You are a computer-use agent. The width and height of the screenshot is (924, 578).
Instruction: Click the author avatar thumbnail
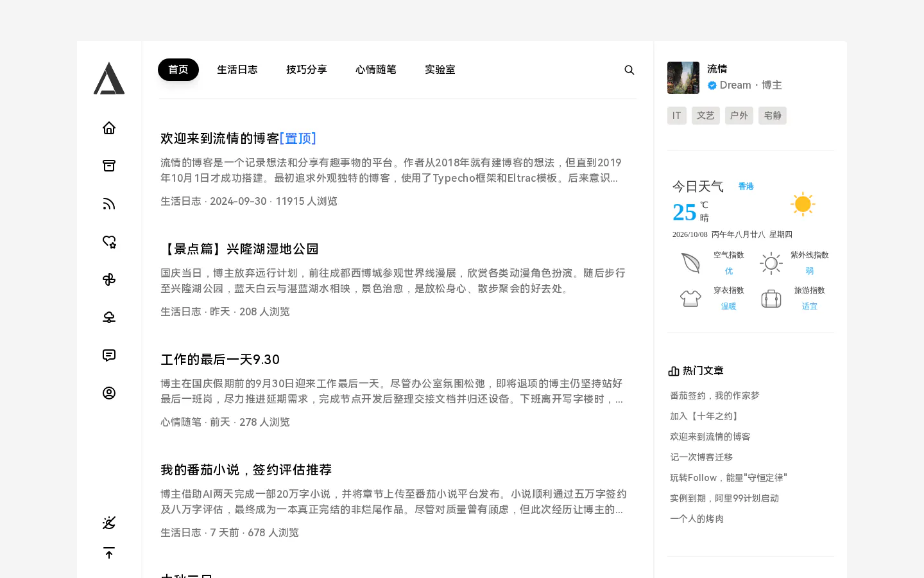pyautogui.click(x=683, y=78)
